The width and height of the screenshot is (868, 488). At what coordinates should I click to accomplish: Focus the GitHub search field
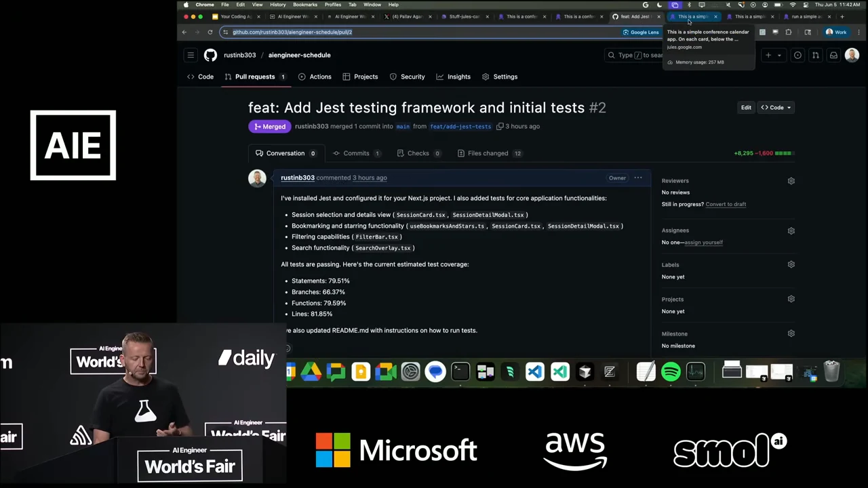[634, 55]
